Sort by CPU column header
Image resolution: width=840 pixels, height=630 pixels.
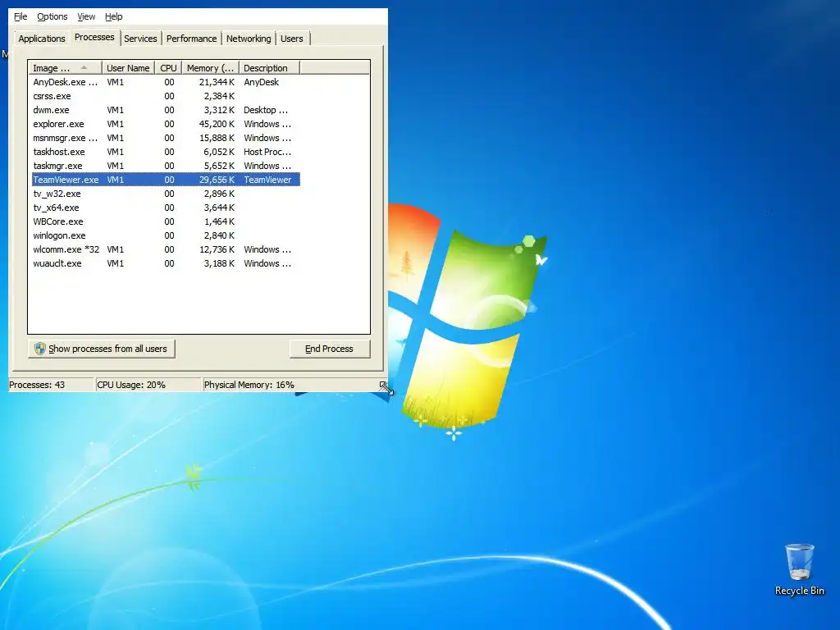168,68
